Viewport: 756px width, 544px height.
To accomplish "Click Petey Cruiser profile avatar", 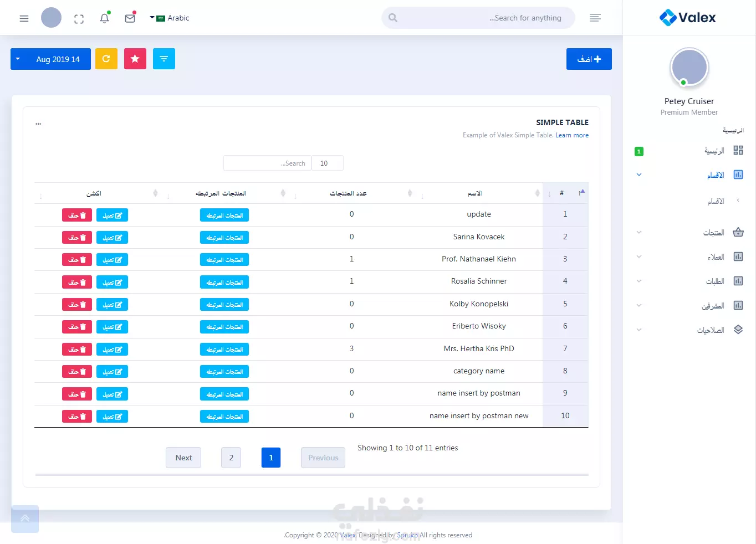I will tap(689, 68).
